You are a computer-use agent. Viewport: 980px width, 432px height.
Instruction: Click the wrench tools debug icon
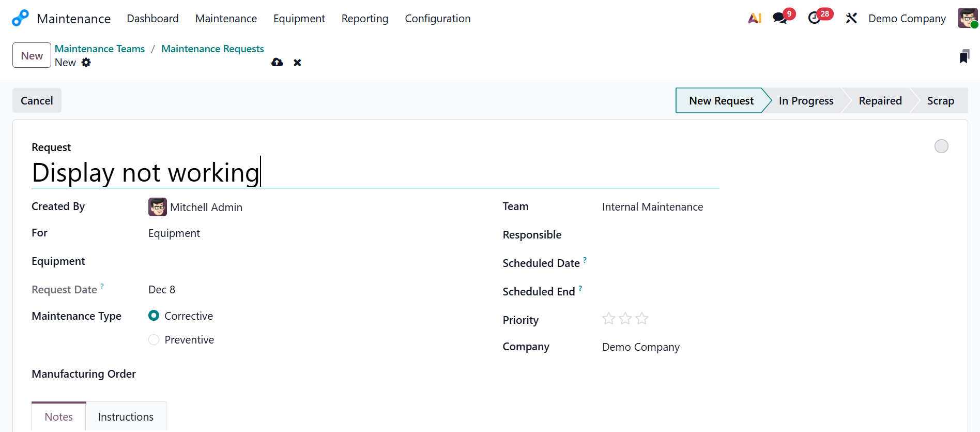click(x=851, y=18)
